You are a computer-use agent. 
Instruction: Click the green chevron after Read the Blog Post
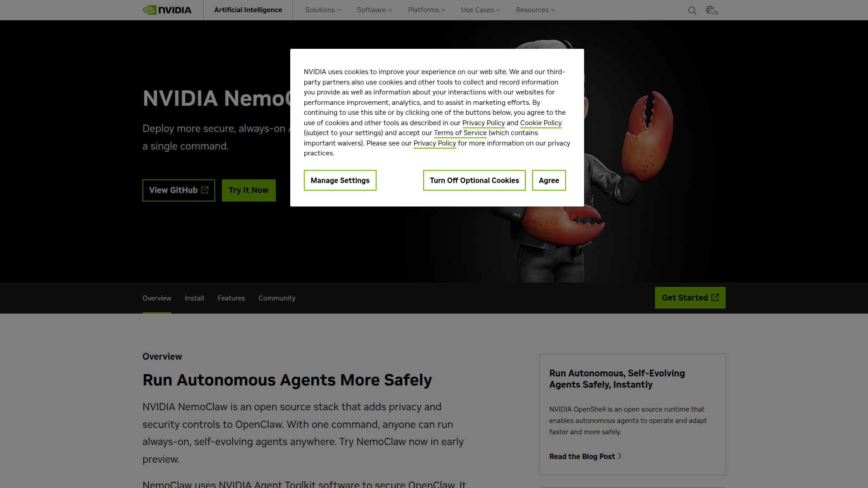click(620, 456)
